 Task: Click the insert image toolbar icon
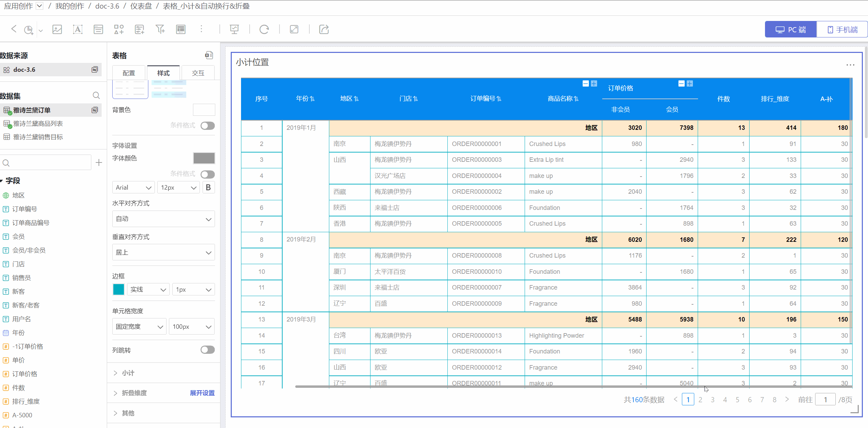point(57,30)
